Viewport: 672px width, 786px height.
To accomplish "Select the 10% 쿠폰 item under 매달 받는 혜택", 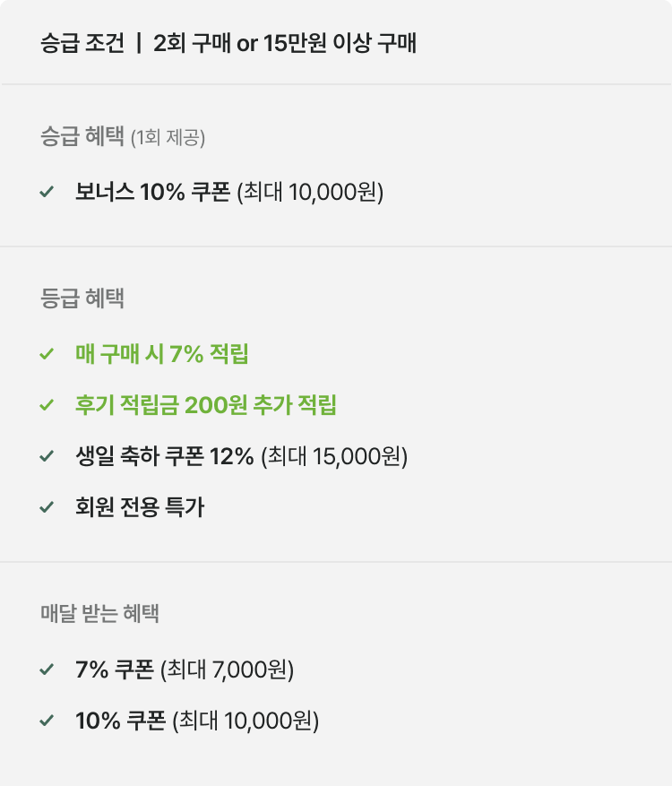I will point(197,721).
